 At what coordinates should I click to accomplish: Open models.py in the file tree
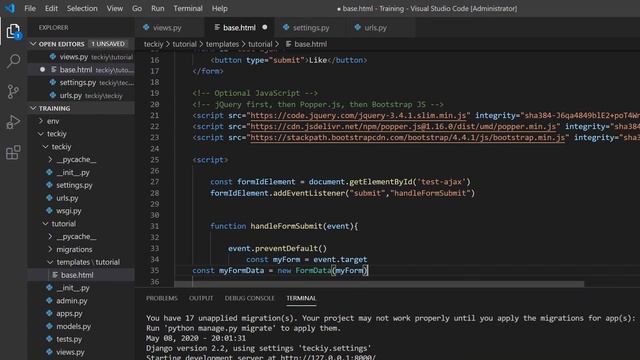[x=81, y=326]
